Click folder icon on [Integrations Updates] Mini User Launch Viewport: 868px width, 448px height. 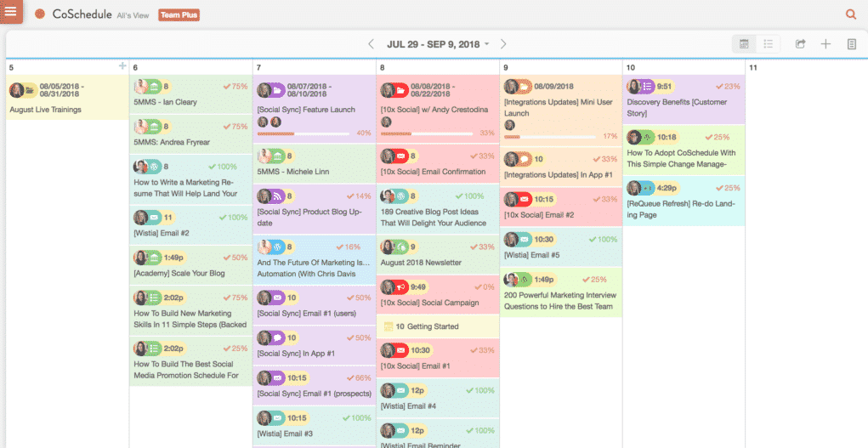click(525, 87)
